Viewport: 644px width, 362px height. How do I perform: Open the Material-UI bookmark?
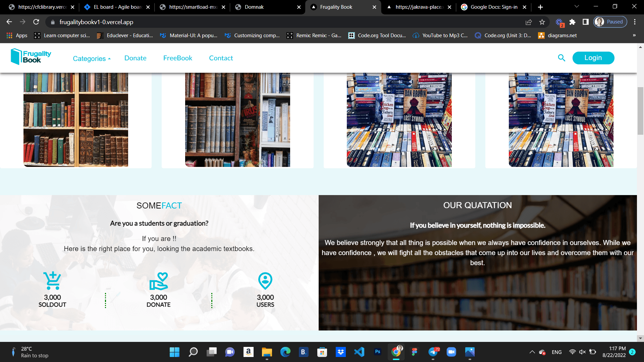[189, 36]
